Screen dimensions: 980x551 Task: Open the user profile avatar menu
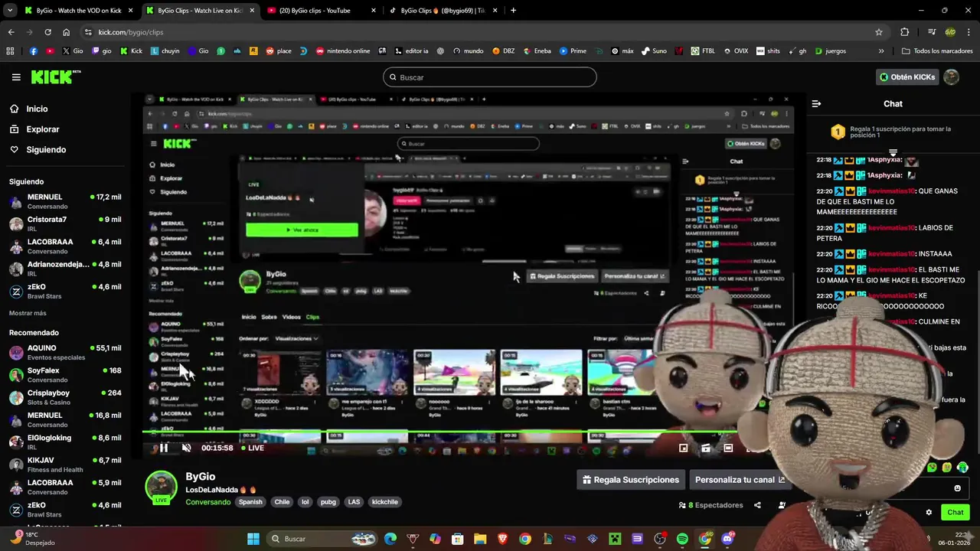click(952, 77)
